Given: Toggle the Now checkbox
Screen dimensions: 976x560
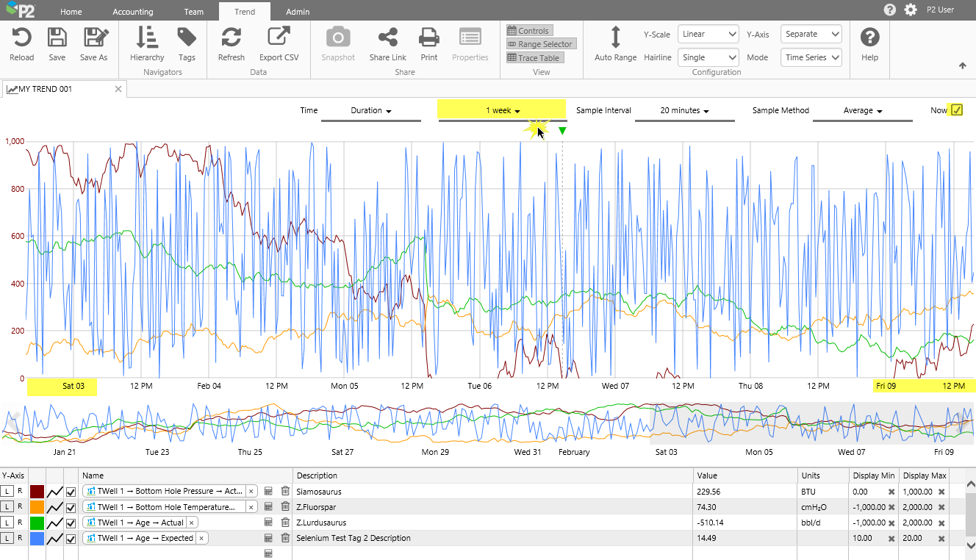Looking at the screenshot, I should (x=956, y=110).
